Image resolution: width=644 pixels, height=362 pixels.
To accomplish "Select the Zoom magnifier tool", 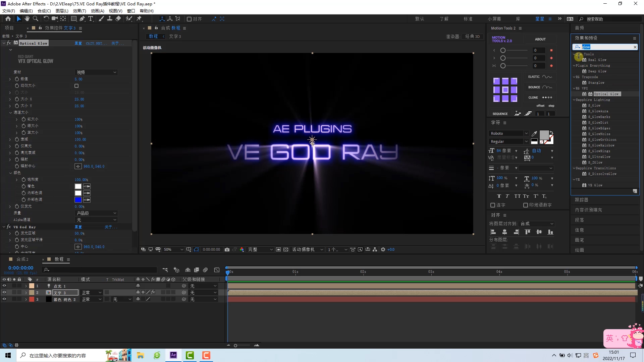I will pos(36,19).
